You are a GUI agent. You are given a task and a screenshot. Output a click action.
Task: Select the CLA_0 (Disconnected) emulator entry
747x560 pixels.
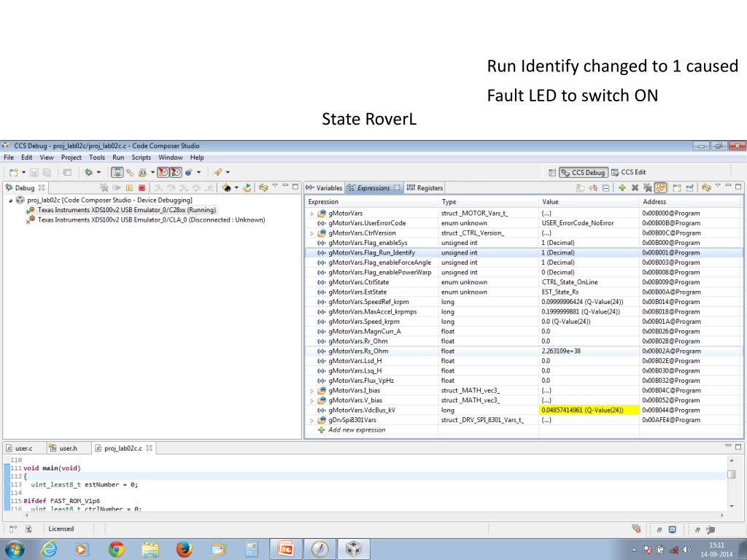tap(146, 220)
